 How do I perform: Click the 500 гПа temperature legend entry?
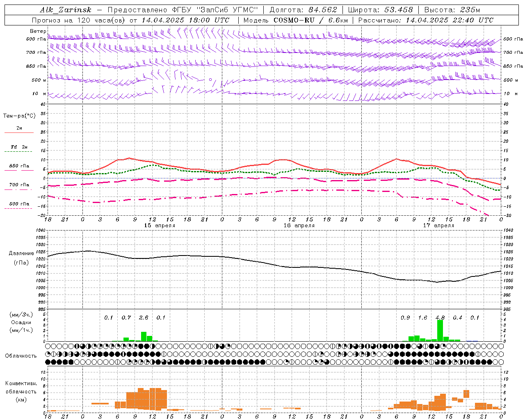[x=19, y=204]
